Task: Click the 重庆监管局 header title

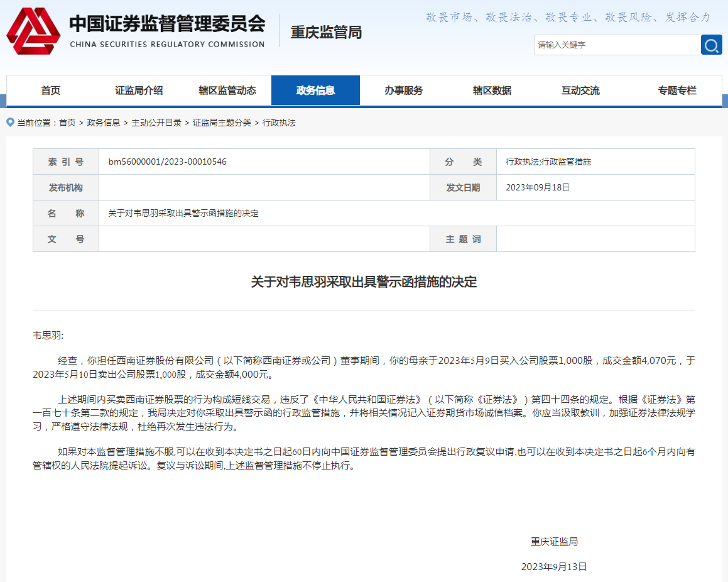Action: [326, 32]
